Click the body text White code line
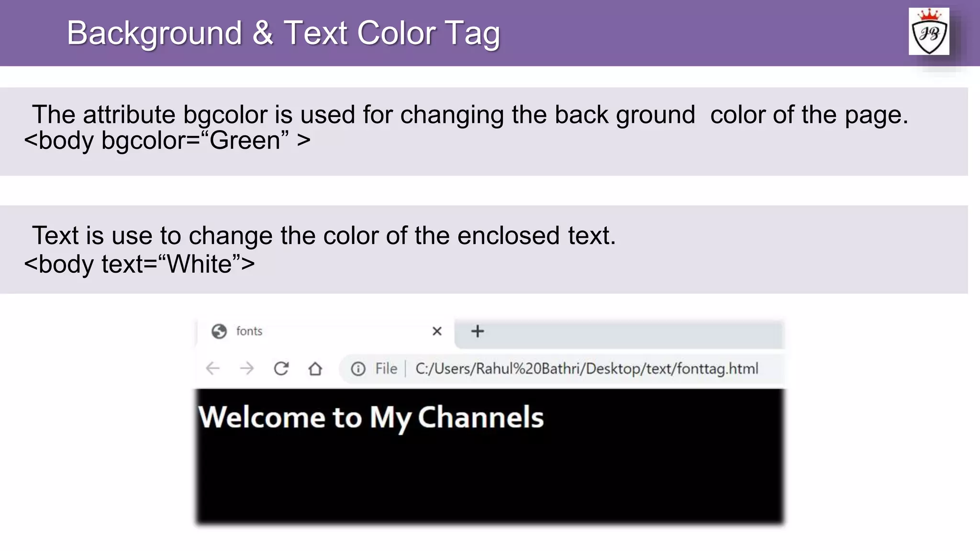The image size is (980, 551). (x=139, y=264)
